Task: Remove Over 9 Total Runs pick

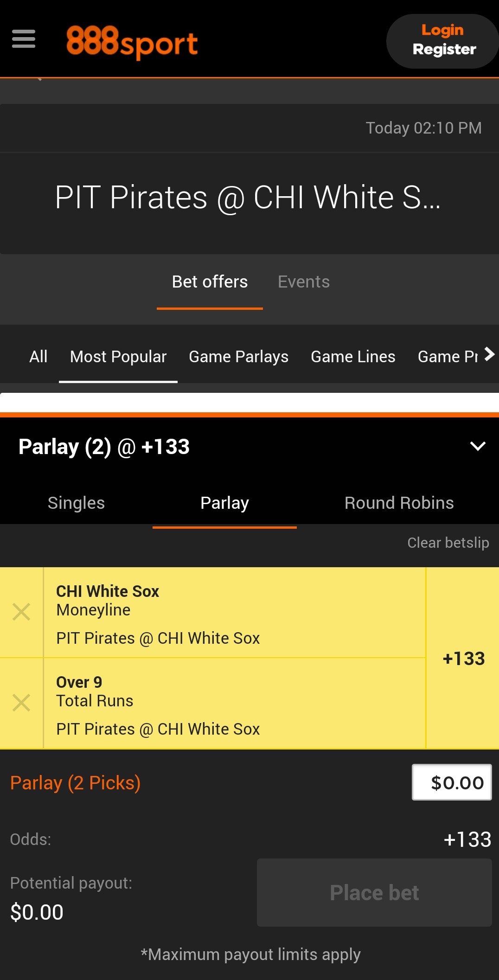Action: point(21,703)
